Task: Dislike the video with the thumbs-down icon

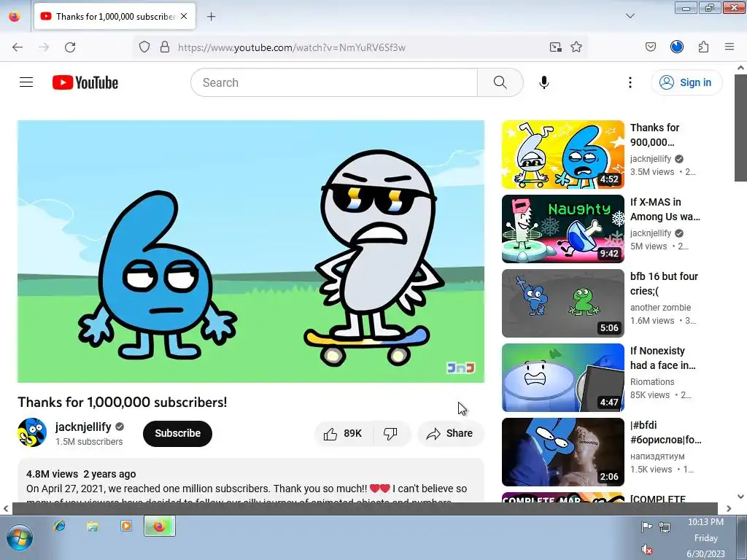Action: coord(391,433)
